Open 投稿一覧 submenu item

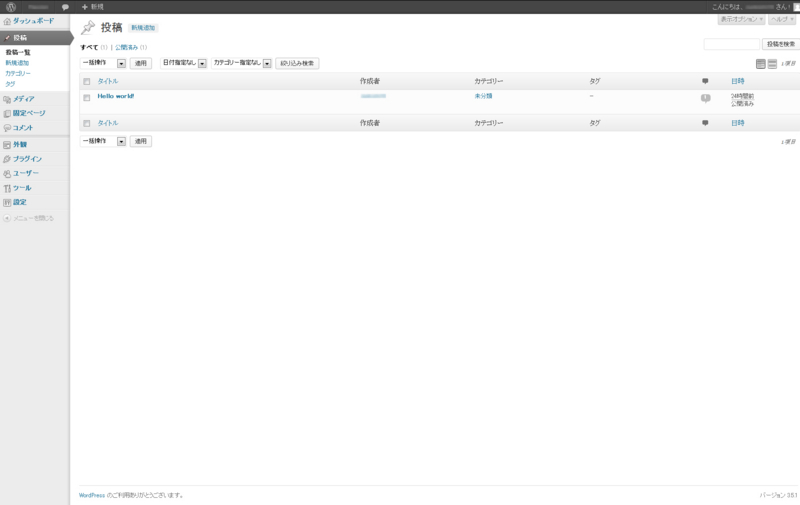18,52
